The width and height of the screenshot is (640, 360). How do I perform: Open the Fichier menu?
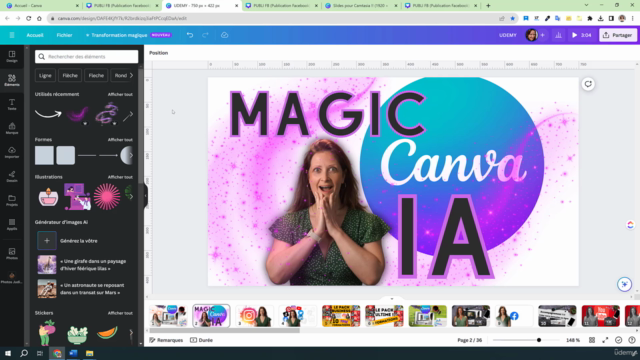tap(64, 35)
